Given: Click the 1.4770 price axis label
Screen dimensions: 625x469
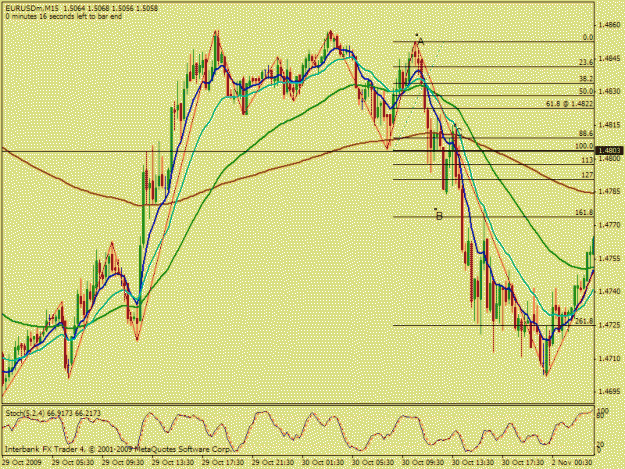Looking at the screenshot, I should 610,225.
